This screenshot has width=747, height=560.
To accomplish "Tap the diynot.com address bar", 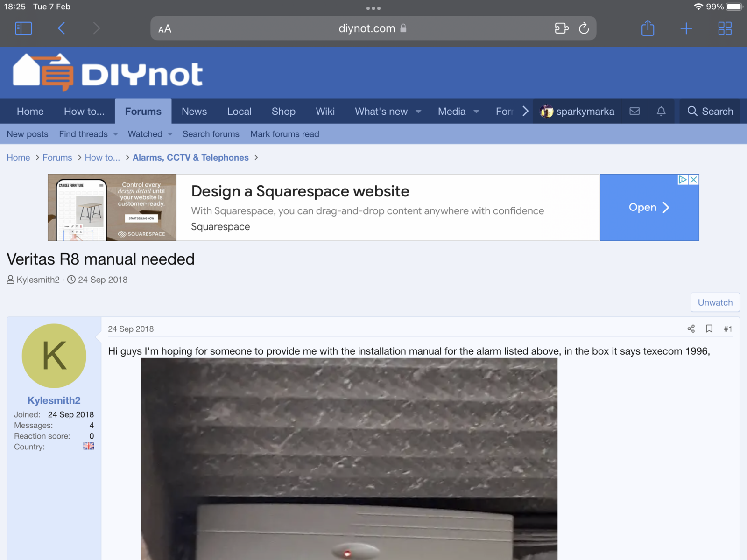I will (x=366, y=28).
